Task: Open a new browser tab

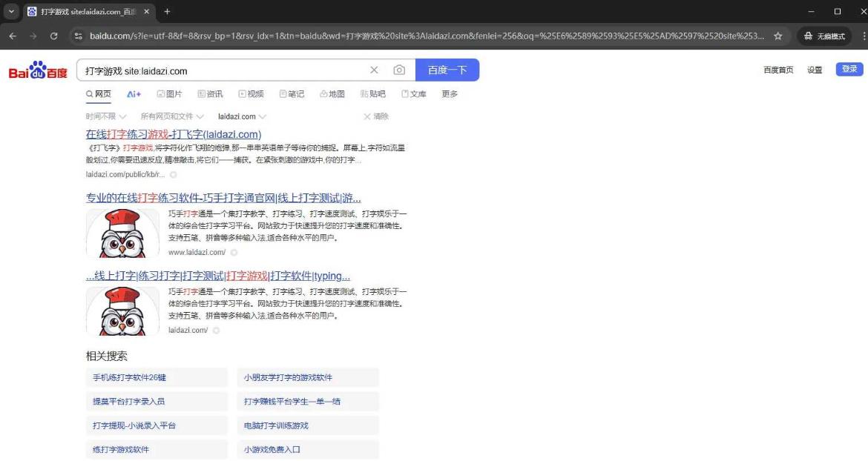Action: [167, 11]
